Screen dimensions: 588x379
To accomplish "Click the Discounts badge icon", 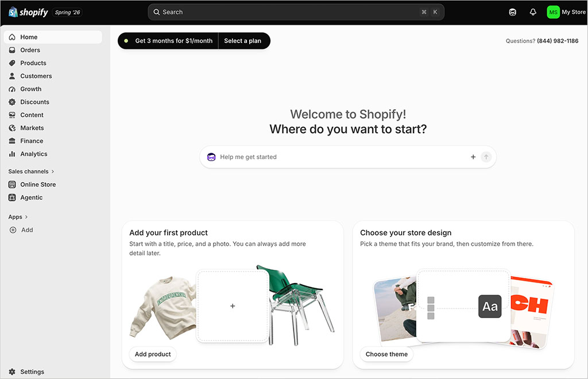I will point(12,102).
